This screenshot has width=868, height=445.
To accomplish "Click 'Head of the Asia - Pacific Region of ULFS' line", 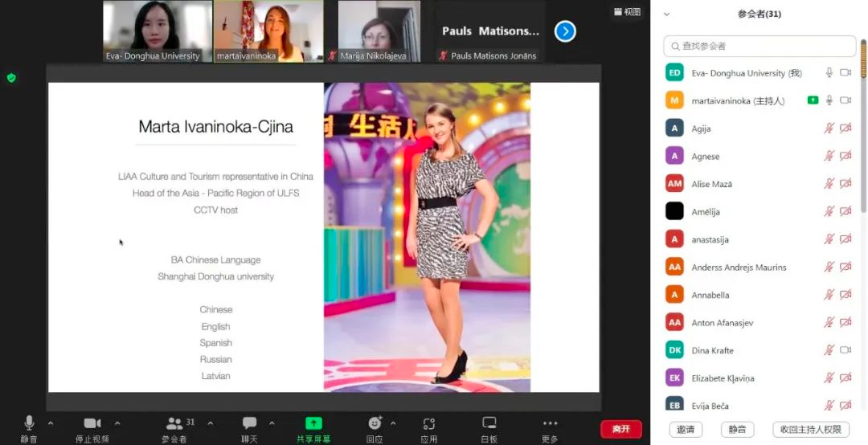I will 216,193.
